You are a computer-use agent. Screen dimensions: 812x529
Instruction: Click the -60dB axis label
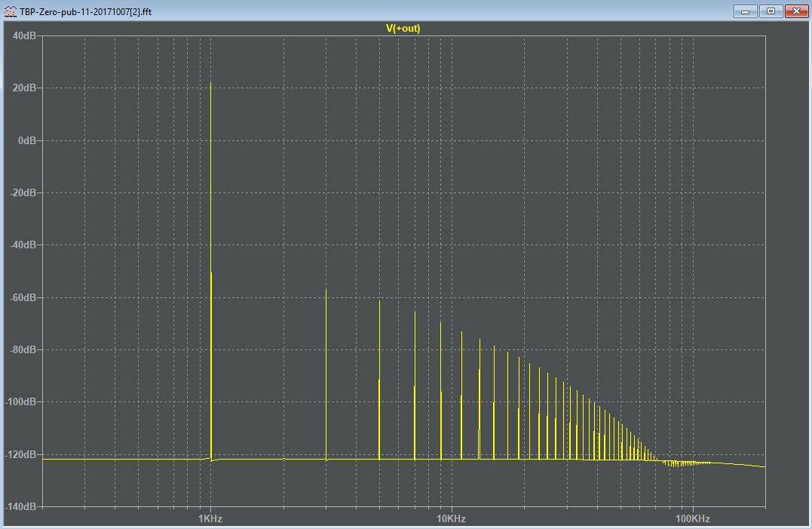tap(23, 297)
